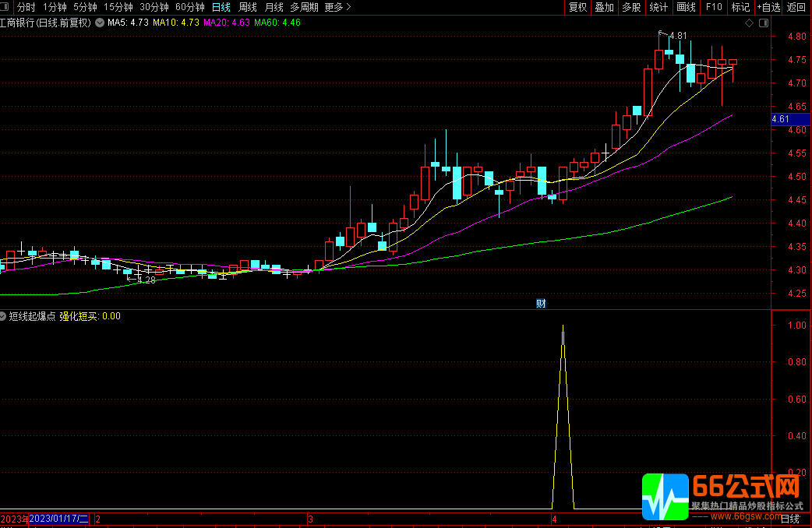This screenshot has height=528, width=812.
Task: Click the 4.81 high price label
Action: (679, 36)
